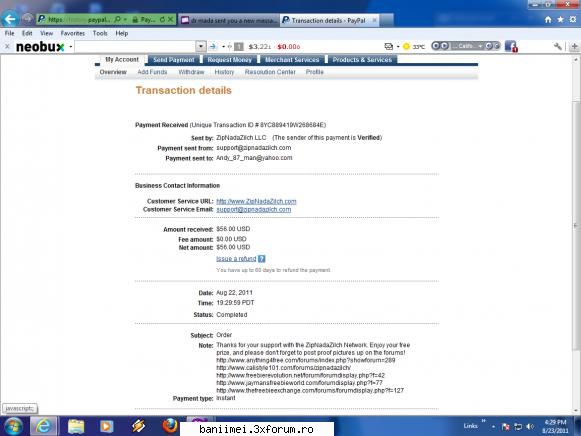Expand the neobux toolbar search dropdown
This screenshot has width=581, height=436.
coord(200,46)
